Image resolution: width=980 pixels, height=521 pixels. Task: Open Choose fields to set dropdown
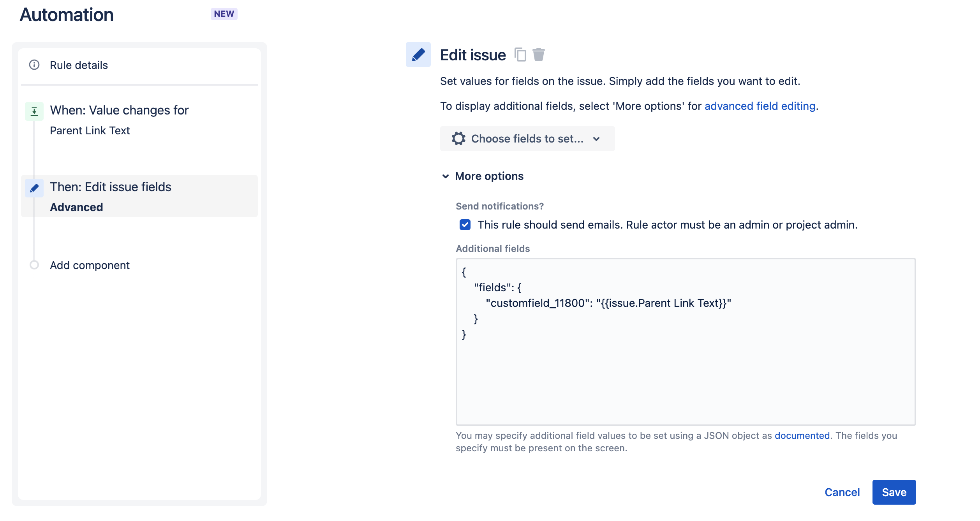(x=527, y=139)
